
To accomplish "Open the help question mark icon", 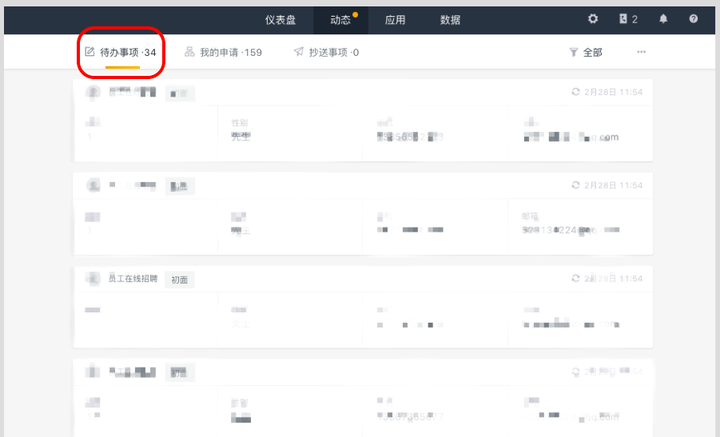I will [693, 19].
